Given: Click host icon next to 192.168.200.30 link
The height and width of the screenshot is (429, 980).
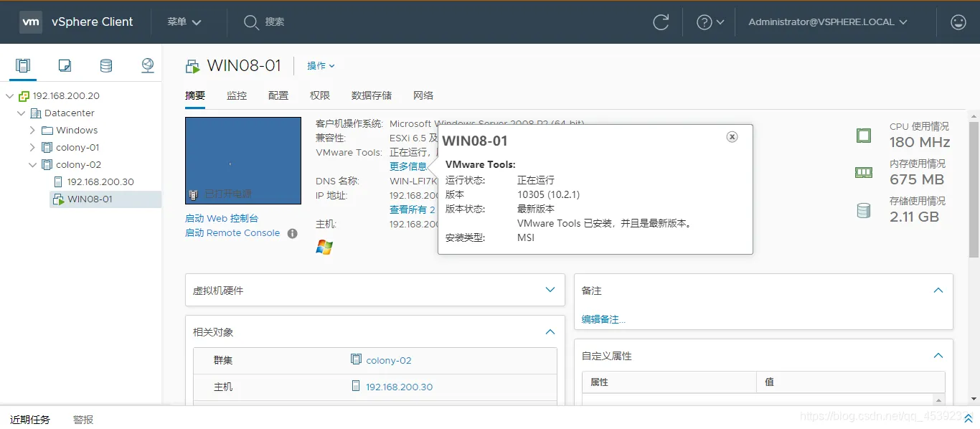Looking at the screenshot, I should pyautogui.click(x=356, y=386).
